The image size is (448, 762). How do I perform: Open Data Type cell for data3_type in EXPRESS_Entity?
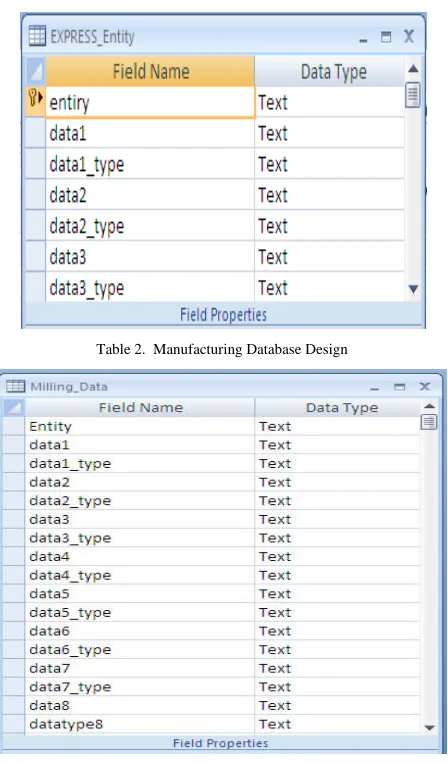(329, 287)
